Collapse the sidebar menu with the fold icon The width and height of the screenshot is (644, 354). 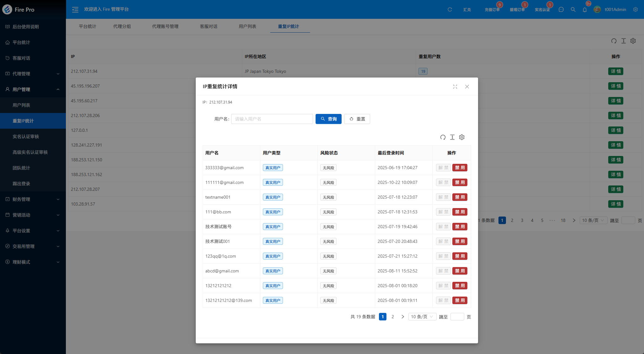tap(75, 10)
